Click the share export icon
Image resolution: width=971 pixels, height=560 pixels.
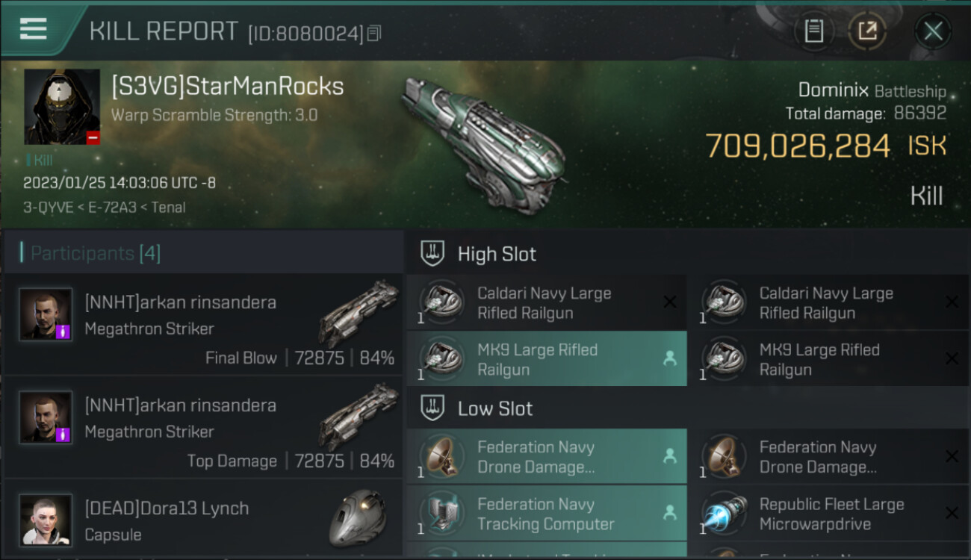tap(867, 31)
